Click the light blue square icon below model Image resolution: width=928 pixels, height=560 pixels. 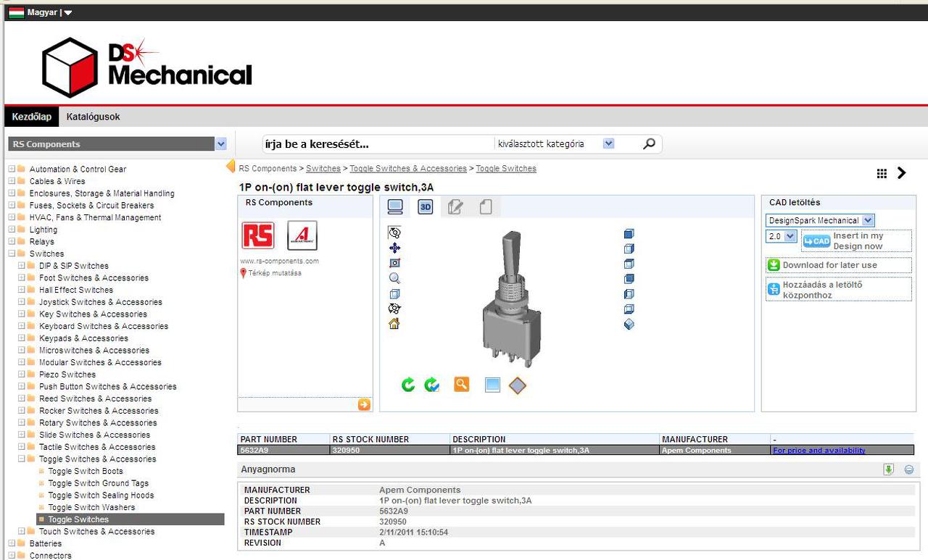(x=492, y=385)
